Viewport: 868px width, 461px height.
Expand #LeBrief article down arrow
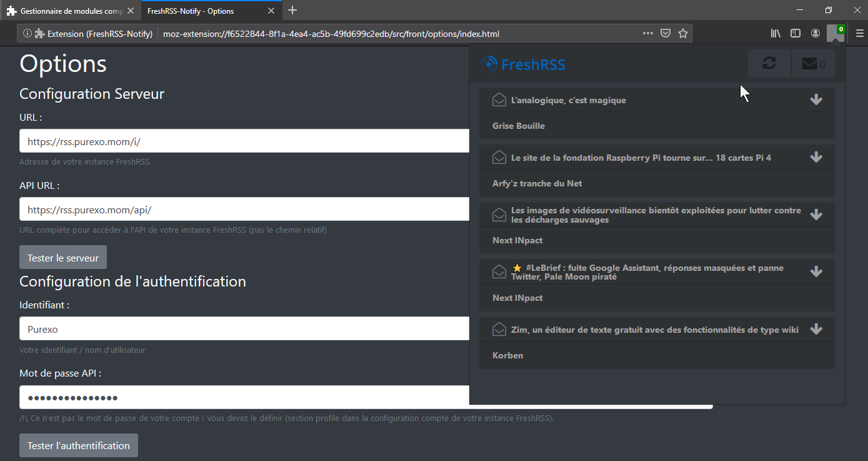point(816,271)
